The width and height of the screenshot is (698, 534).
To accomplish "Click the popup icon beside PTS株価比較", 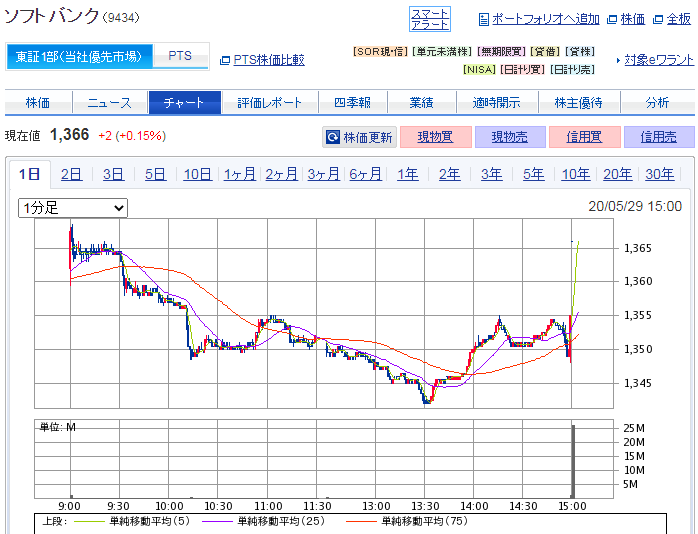I will coord(225,60).
